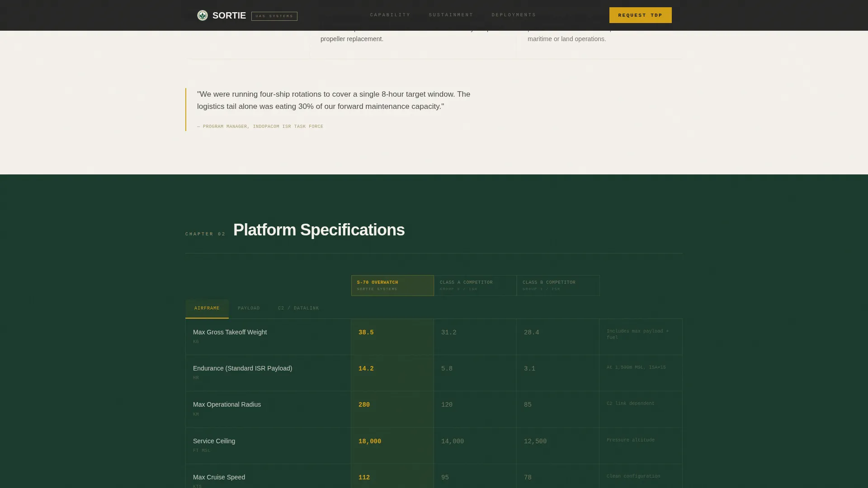Click the 38.5 takeoff weight value
Screen dimensions: 868x488
coord(366,333)
